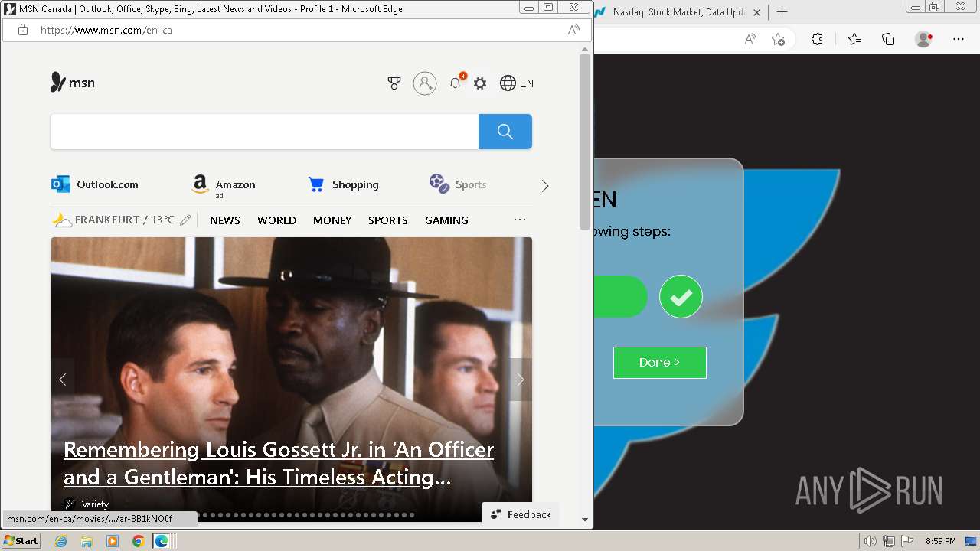Switch to Edge in taskbar
The height and width of the screenshot is (551, 980).
tap(162, 541)
